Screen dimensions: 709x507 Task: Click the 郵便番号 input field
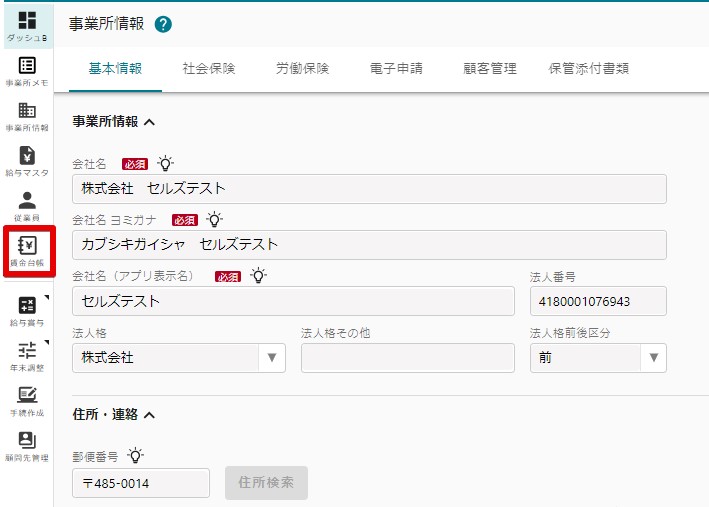coord(141,483)
